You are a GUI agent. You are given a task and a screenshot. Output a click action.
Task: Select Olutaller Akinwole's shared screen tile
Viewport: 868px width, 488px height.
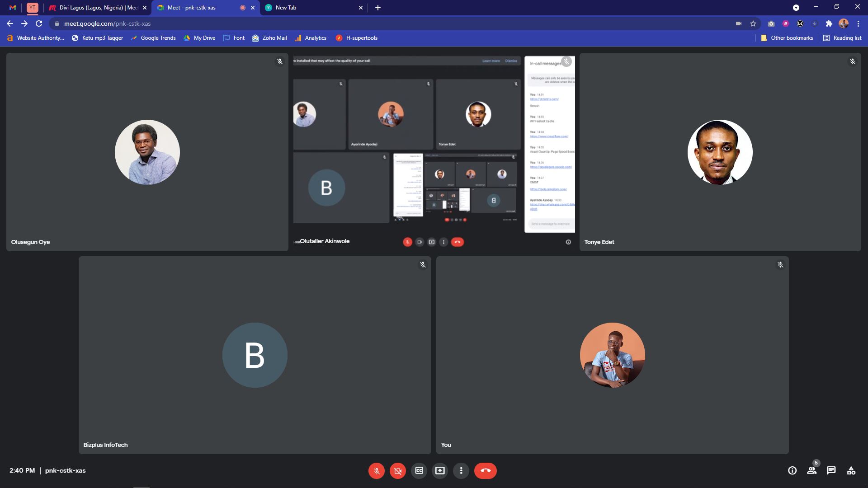pyautogui.click(x=433, y=151)
